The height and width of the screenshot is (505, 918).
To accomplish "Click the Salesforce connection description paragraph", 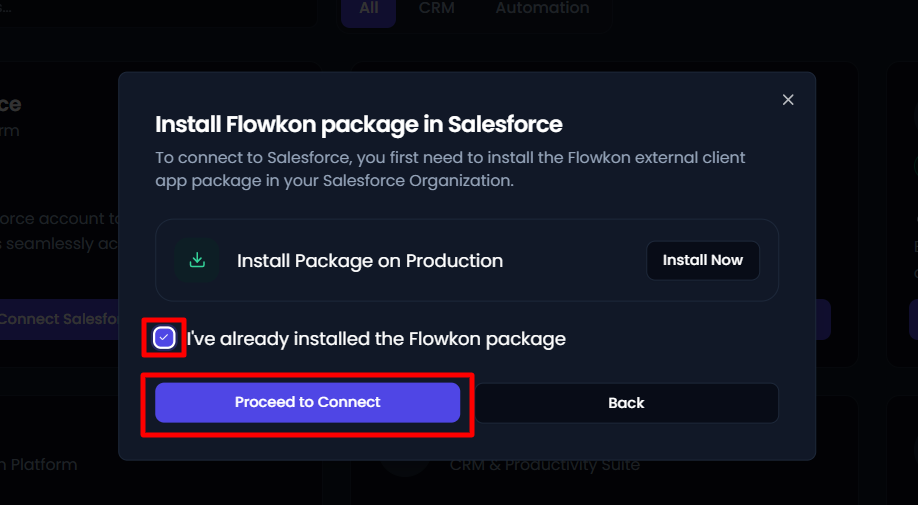I will point(450,169).
